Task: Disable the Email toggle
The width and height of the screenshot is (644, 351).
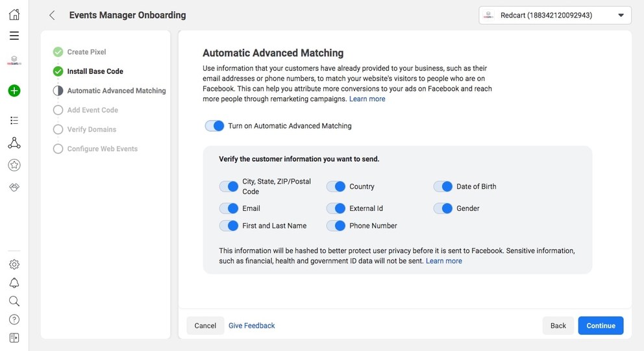Action: point(229,208)
